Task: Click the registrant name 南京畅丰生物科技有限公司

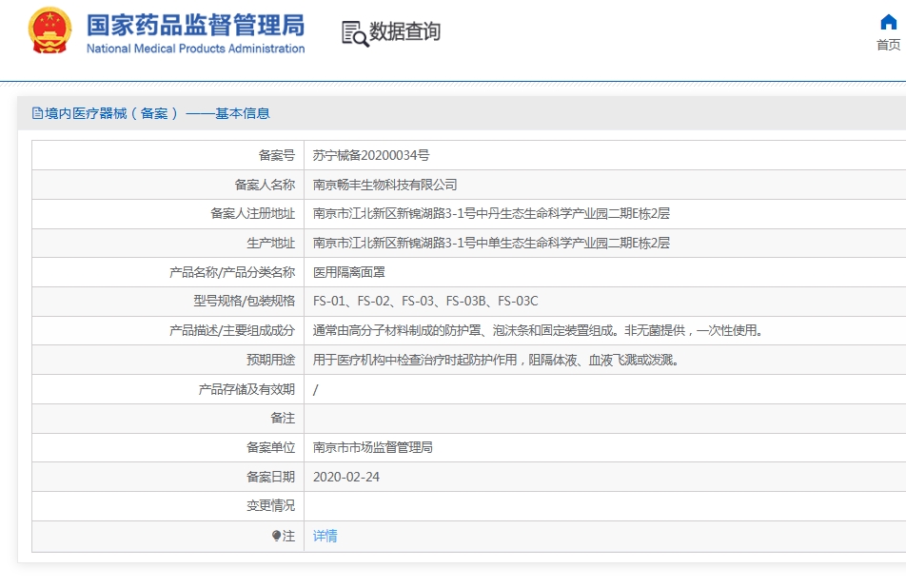Action: pyautogui.click(x=384, y=185)
